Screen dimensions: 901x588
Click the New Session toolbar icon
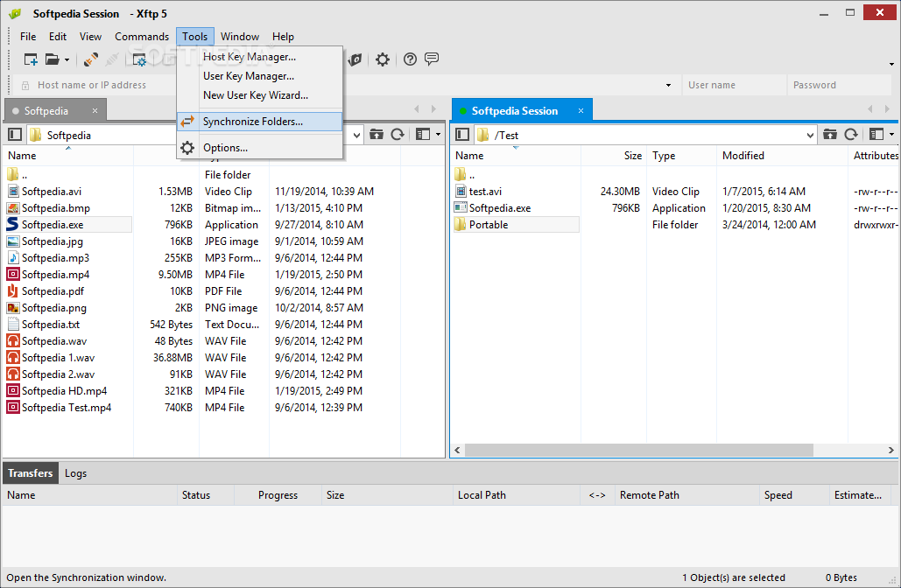tap(31, 59)
